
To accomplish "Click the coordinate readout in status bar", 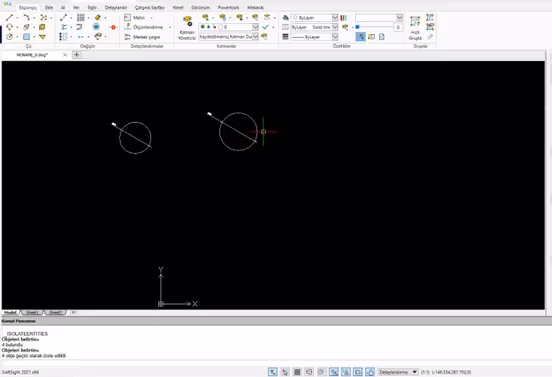I will 446,372.
